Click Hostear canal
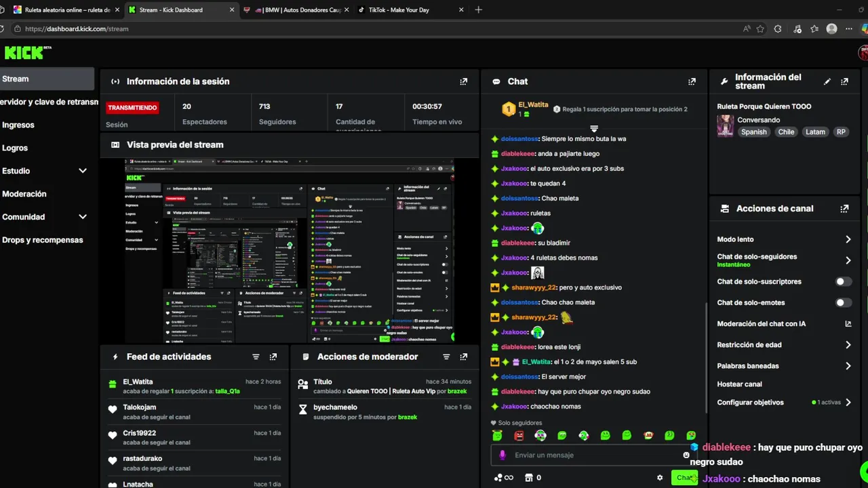868x488 pixels. [739, 384]
